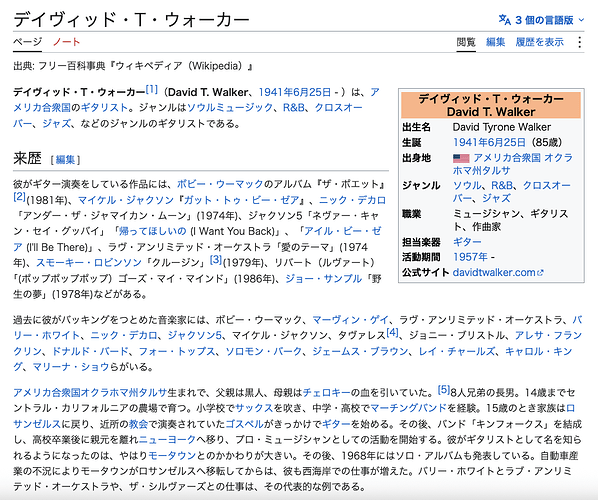598x500 pixels.
Task: Click the 公式サイト infobox label
Action: click(426, 273)
